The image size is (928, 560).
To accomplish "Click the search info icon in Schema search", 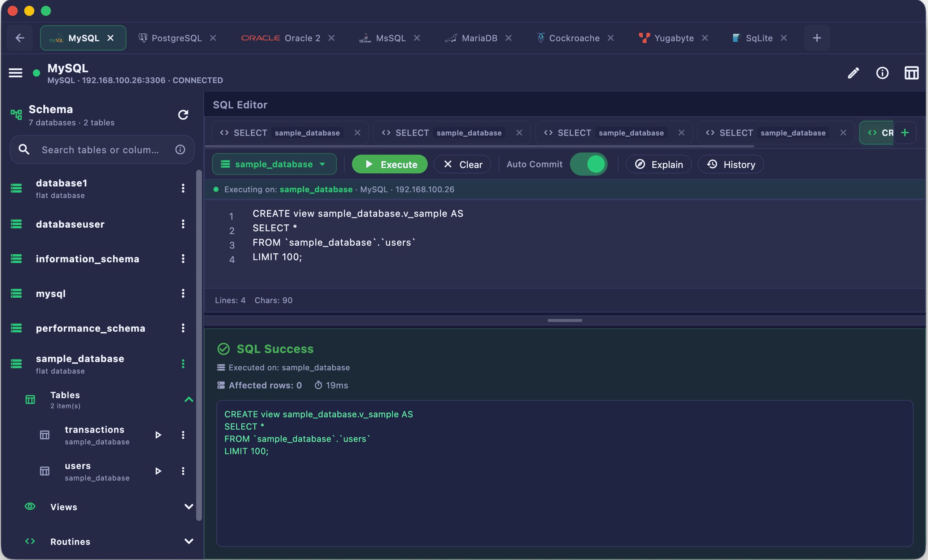I will click(180, 150).
